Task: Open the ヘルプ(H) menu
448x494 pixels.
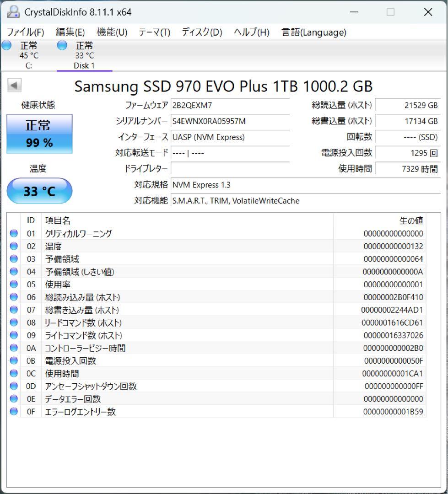Action: [252, 32]
